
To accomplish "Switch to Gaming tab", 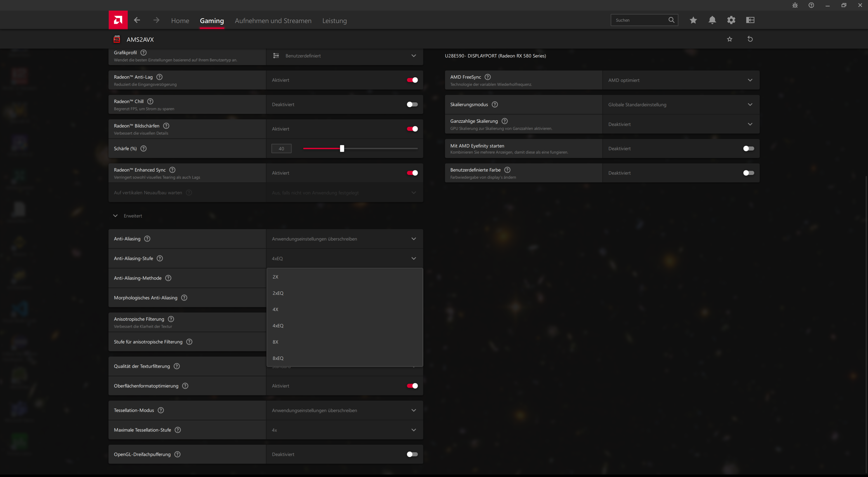I will click(x=212, y=21).
